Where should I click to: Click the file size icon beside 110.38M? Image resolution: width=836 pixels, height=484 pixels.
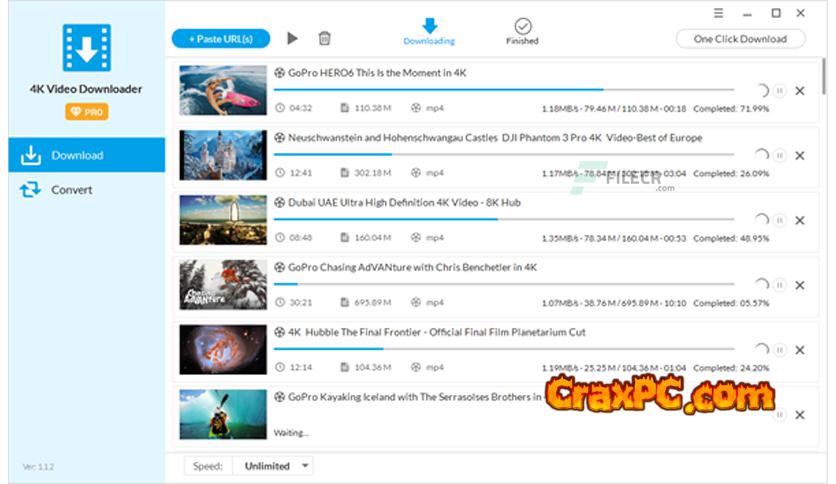344,108
